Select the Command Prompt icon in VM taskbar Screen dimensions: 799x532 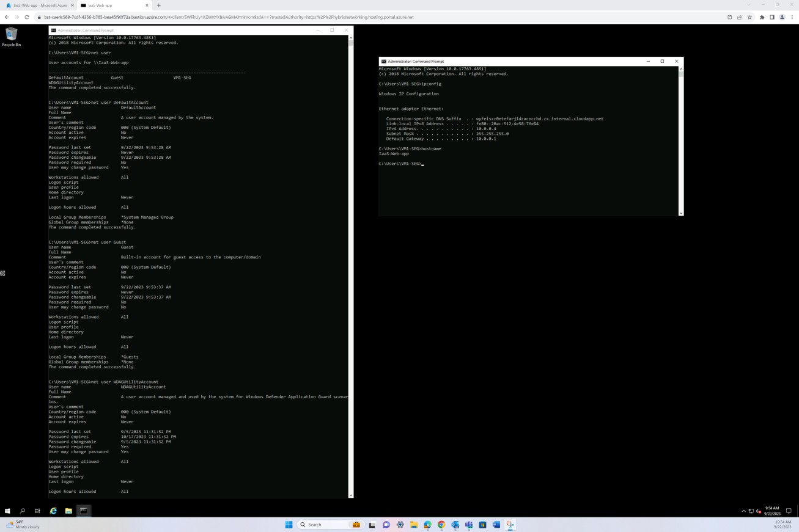[83, 511]
